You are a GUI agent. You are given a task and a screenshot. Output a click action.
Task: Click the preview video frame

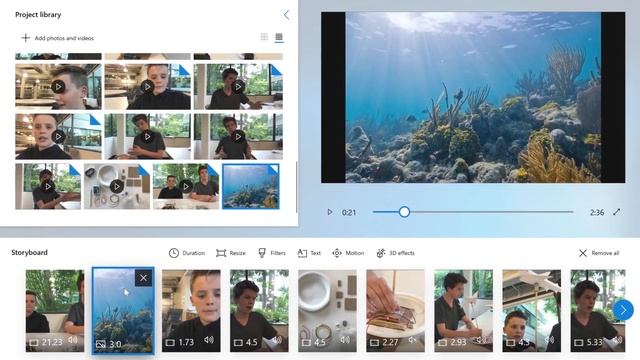tap(473, 97)
